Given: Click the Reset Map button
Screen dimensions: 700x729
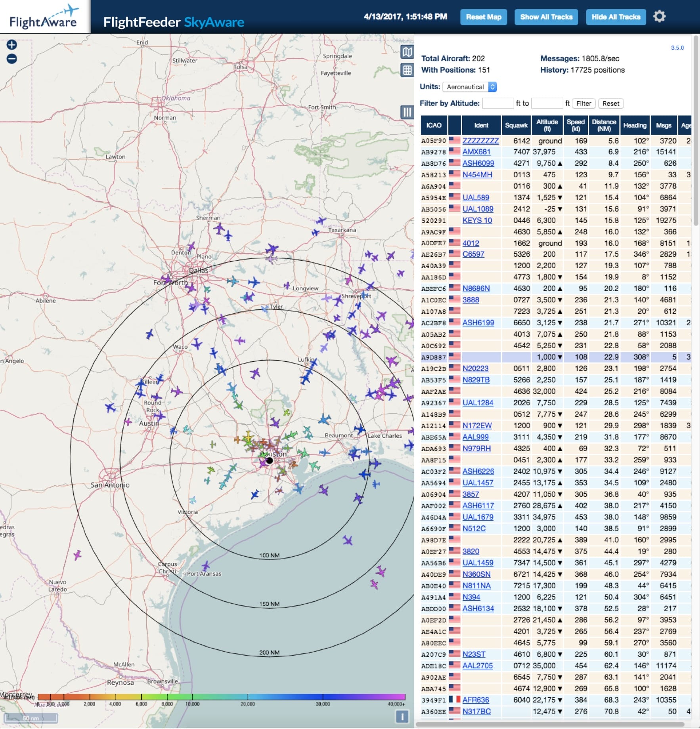Looking at the screenshot, I should pos(484,17).
